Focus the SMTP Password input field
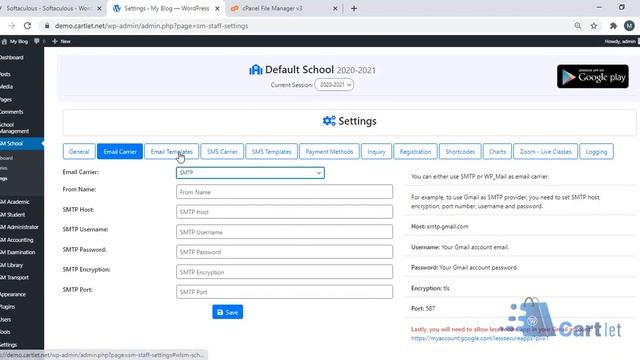This screenshot has width=640, height=360. tap(284, 252)
